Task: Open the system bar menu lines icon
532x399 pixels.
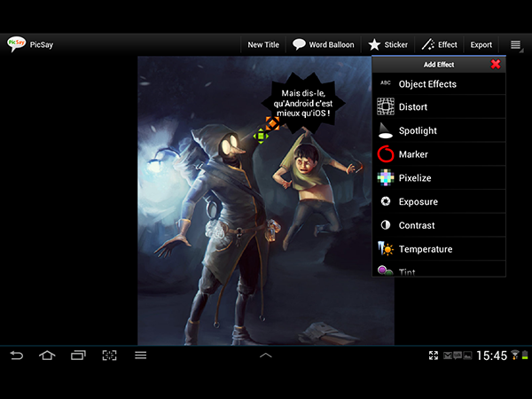Action: point(140,356)
